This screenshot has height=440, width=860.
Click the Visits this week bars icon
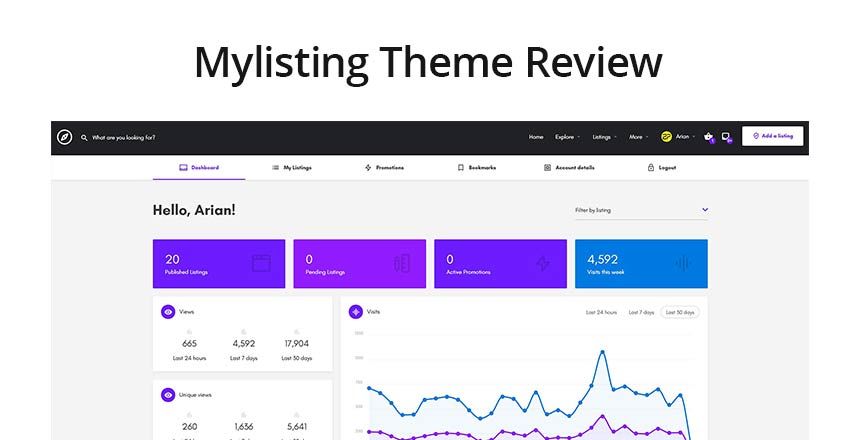[683, 263]
